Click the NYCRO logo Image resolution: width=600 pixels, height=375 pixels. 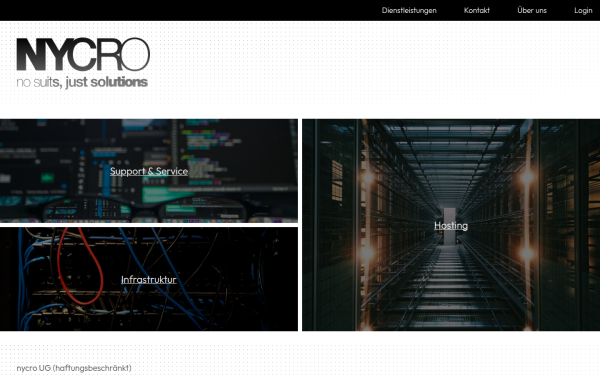83,54
